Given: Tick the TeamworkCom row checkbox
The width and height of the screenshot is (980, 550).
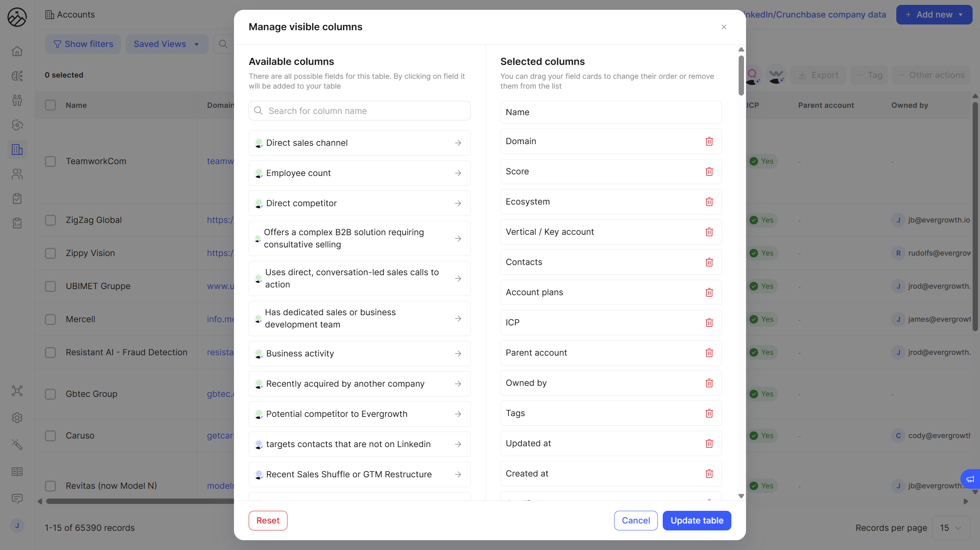Looking at the screenshot, I should coord(51,161).
